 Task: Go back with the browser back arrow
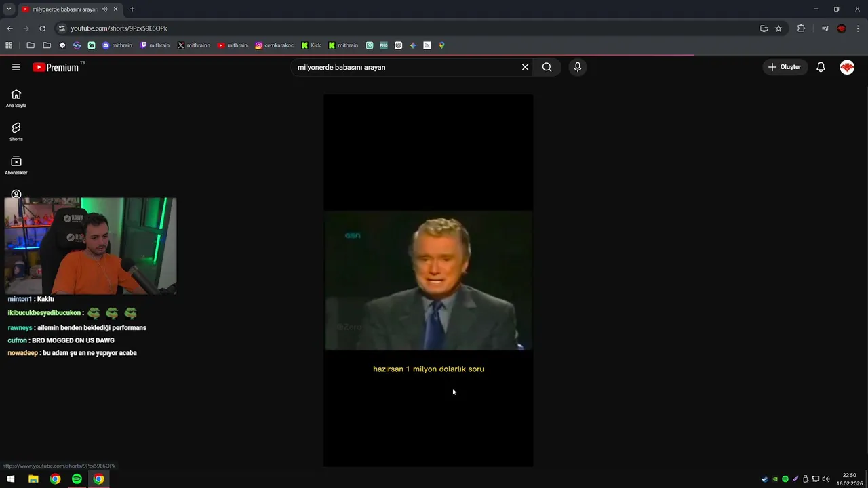click(9, 28)
